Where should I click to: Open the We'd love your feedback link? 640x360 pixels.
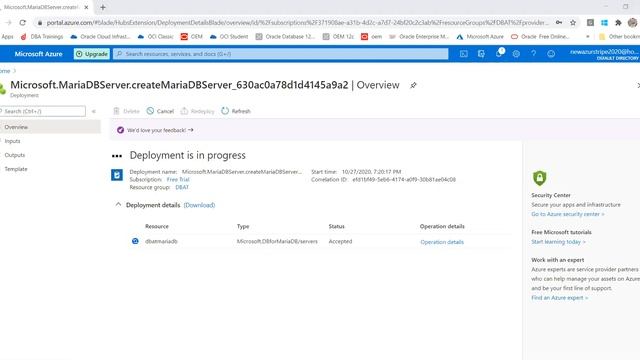coord(160,130)
